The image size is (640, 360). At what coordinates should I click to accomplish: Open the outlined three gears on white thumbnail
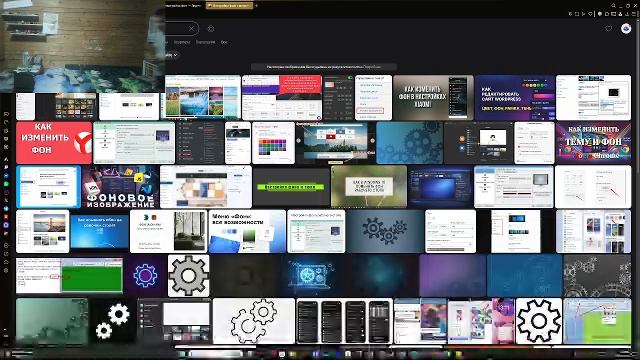pos(253,321)
